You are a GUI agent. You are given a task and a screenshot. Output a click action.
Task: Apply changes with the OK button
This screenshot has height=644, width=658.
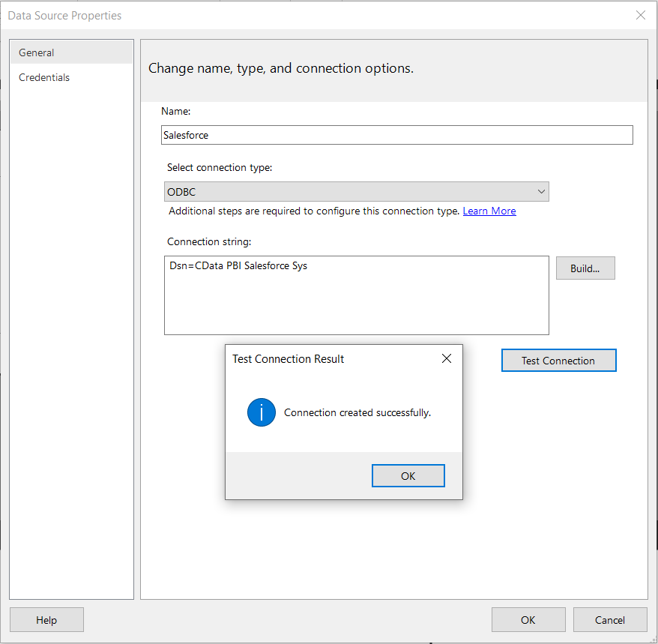[528, 619]
